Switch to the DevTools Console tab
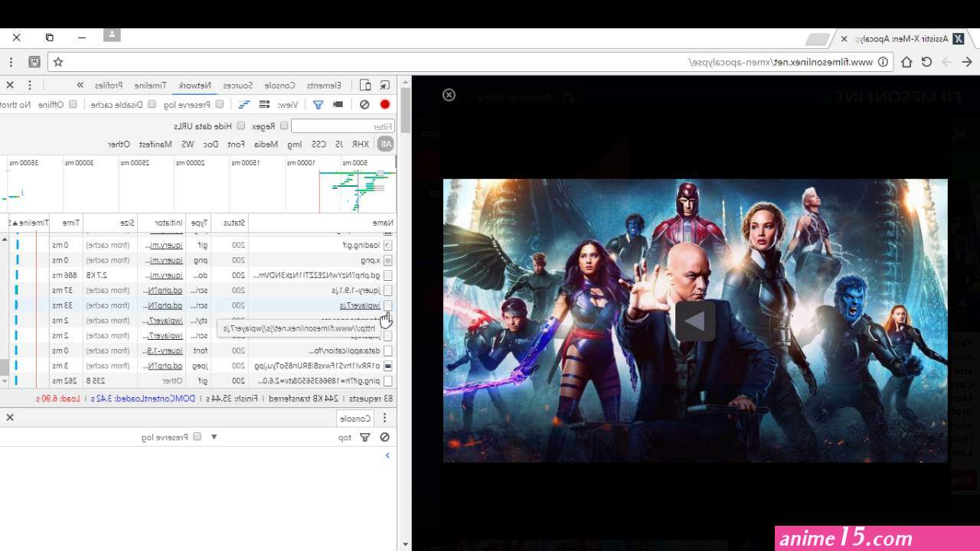Image resolution: width=980 pixels, height=551 pixels. click(x=280, y=85)
